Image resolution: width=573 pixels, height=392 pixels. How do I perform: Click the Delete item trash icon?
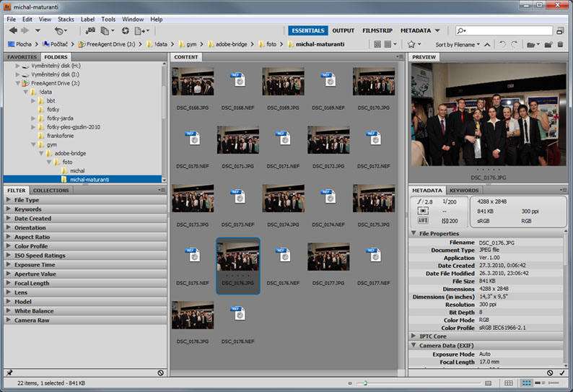561,44
